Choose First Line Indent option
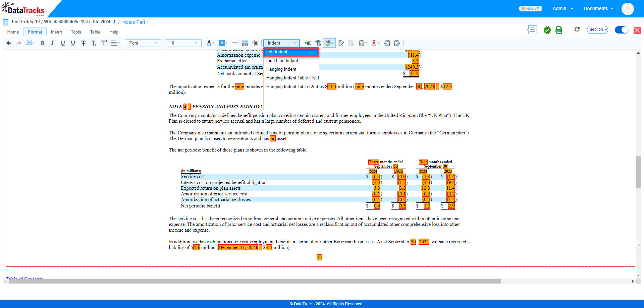Screen dimensions: 644x308 [291, 61]
